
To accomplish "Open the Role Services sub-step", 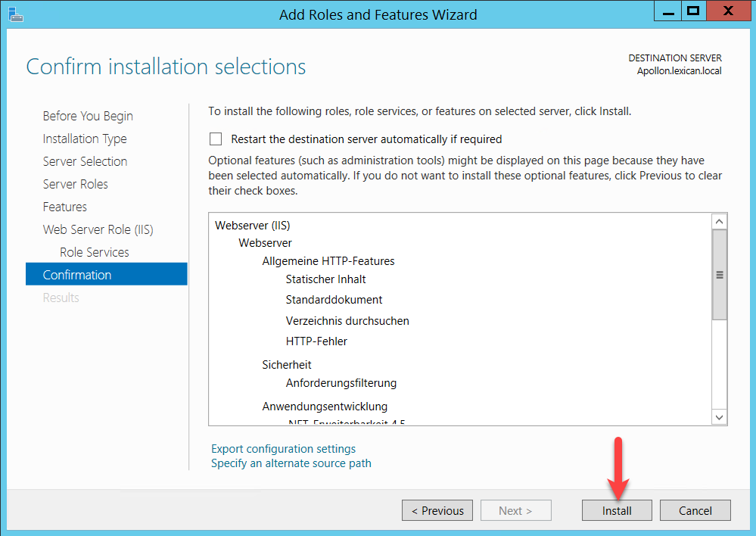I will point(95,252).
